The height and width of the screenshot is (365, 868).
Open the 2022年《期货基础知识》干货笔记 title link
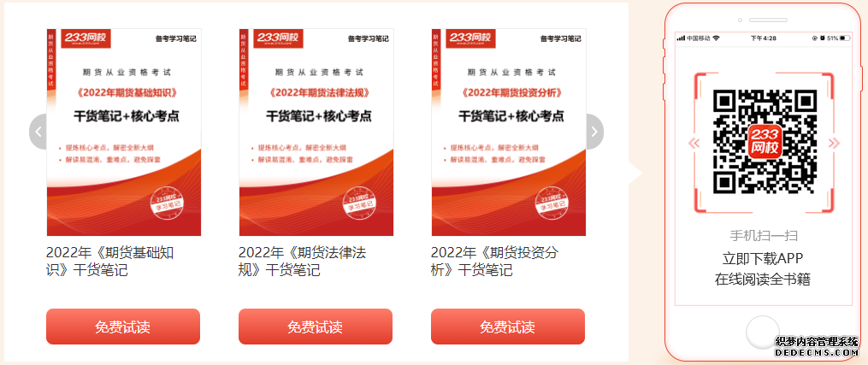point(110,262)
